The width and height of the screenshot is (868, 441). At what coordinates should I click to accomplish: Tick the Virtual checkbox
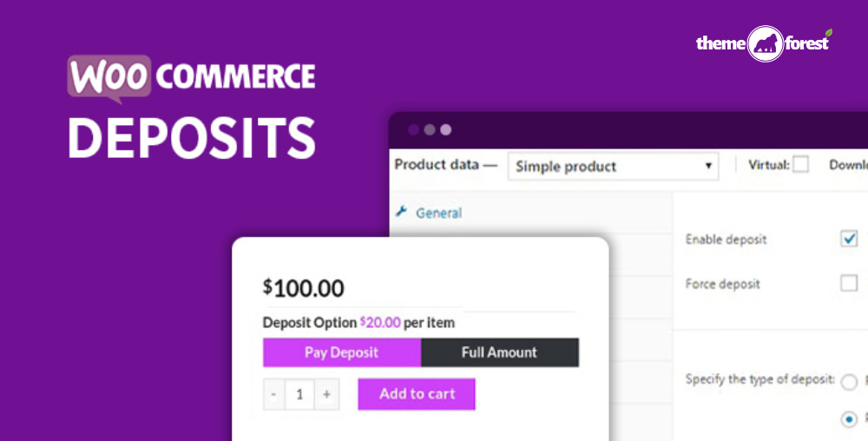click(800, 165)
